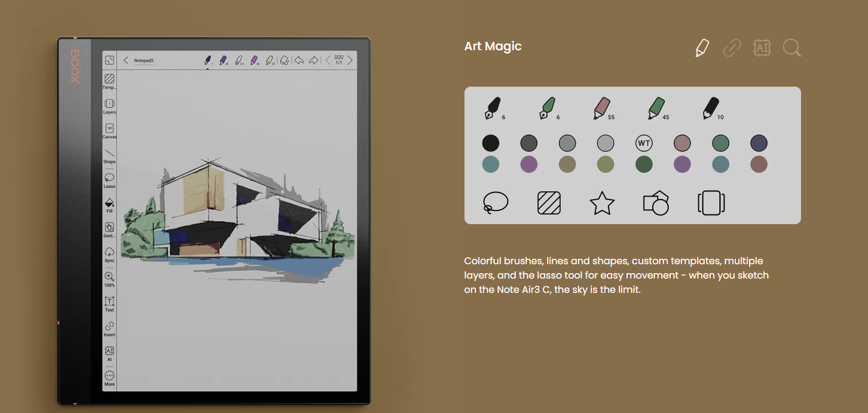Go to next notebook page
Viewport: 868px width, 413px height.
350,60
